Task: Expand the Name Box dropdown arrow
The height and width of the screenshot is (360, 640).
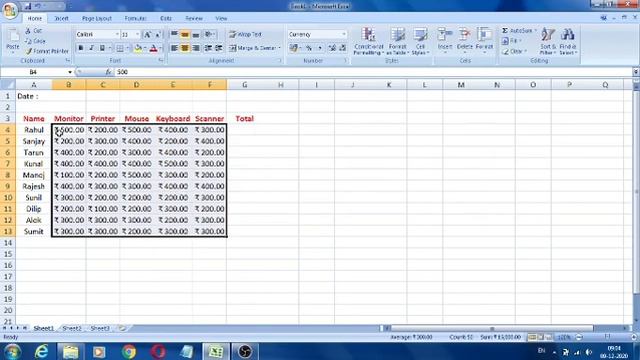Action: click(x=70, y=72)
